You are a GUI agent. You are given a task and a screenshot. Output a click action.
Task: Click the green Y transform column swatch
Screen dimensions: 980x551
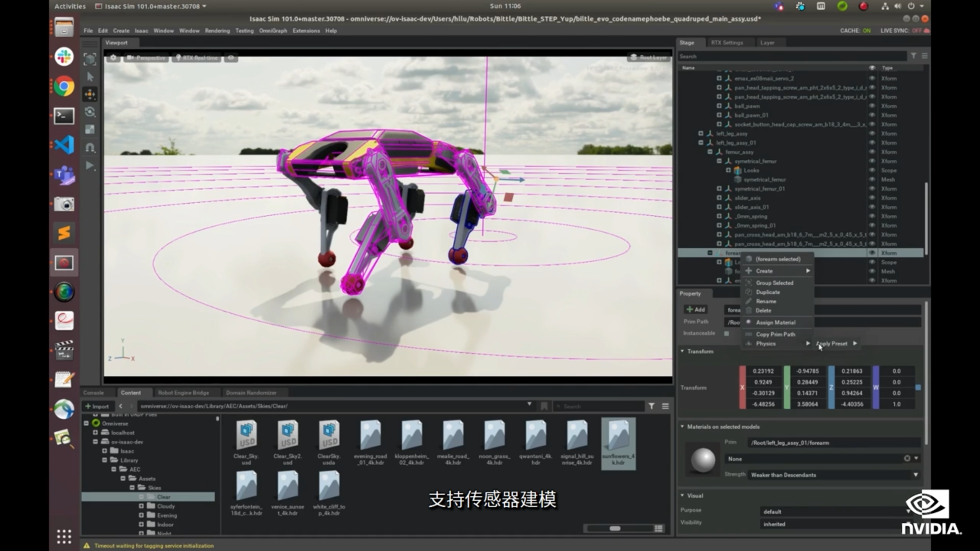(x=787, y=387)
